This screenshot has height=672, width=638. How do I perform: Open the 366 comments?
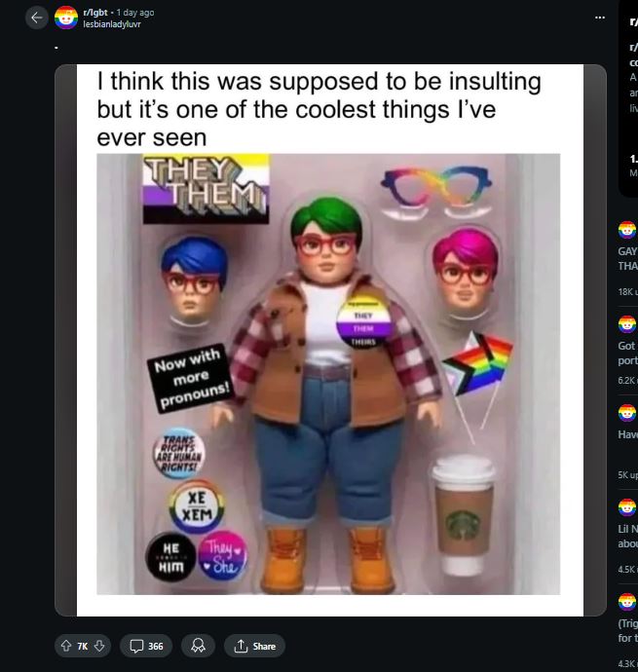[x=146, y=646]
